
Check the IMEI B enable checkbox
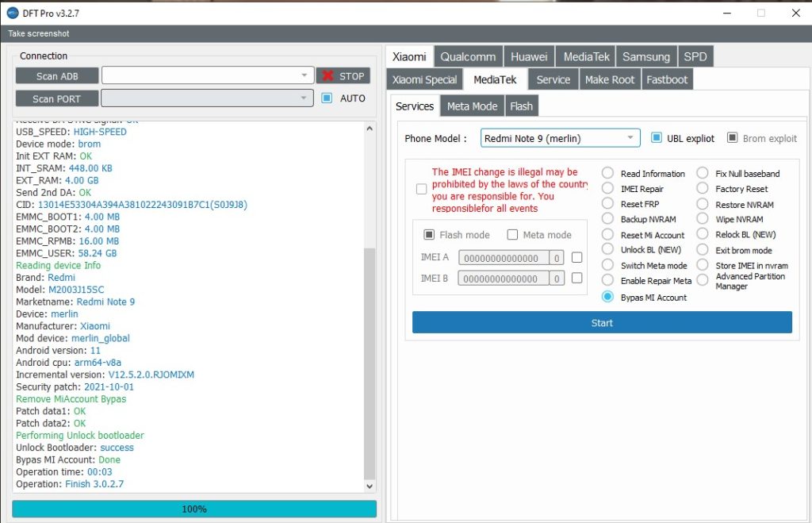(x=577, y=278)
